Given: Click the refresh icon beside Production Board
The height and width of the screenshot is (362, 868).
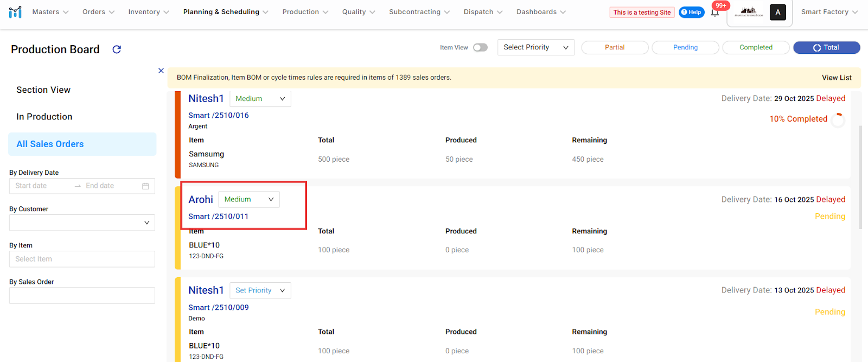Looking at the screenshot, I should pos(117,49).
